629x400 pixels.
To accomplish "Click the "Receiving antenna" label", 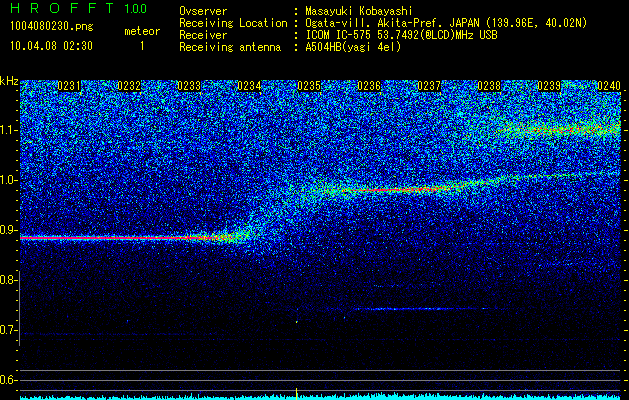I will (230, 47).
